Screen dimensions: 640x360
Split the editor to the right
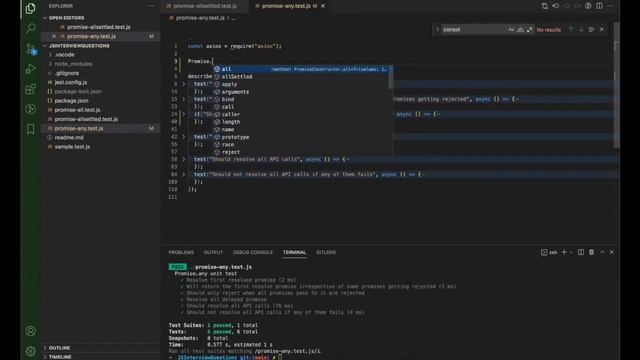(599, 6)
